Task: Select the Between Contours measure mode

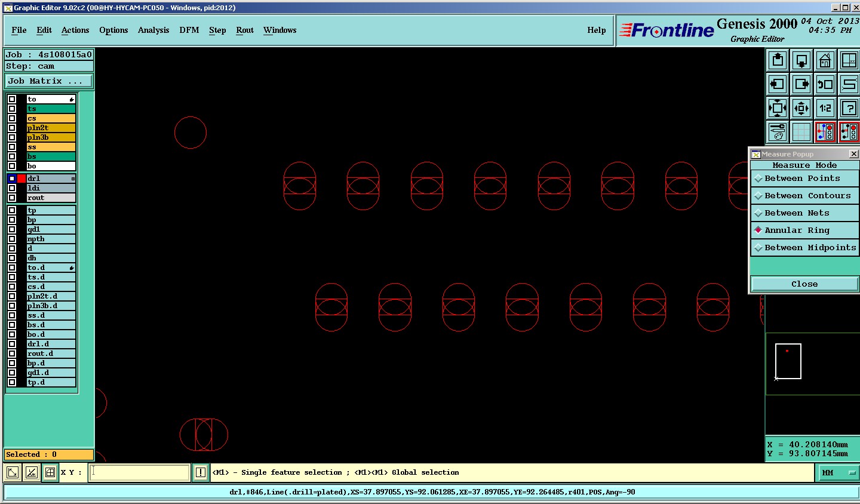Action: point(804,195)
